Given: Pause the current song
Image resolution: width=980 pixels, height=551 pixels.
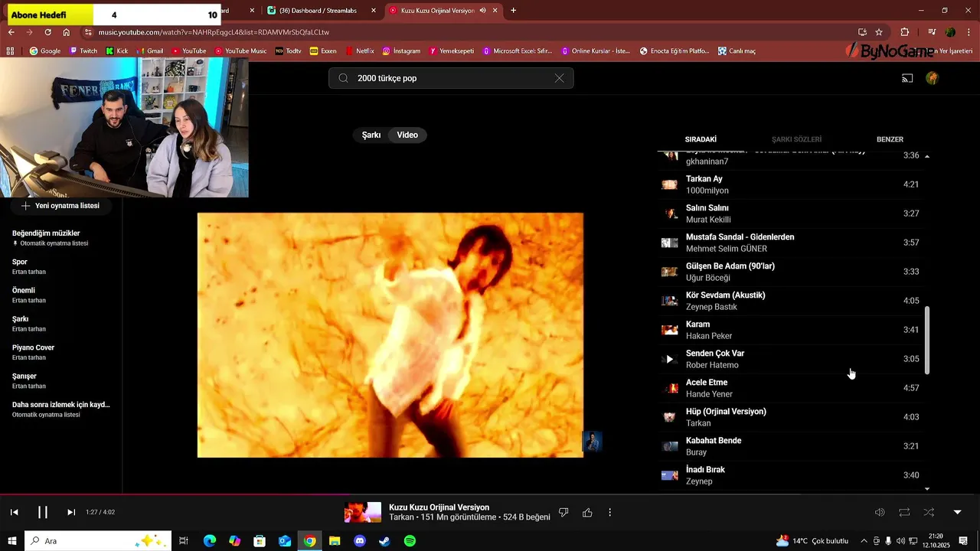Looking at the screenshot, I should [x=43, y=512].
